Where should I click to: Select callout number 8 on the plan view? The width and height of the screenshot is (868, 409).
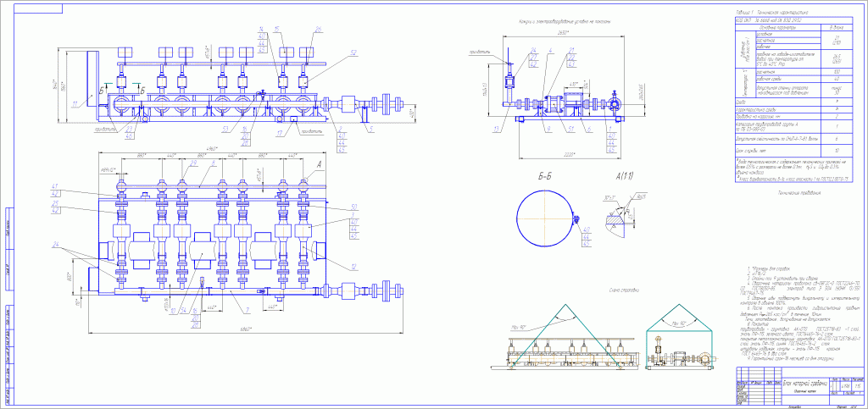[x=214, y=163]
